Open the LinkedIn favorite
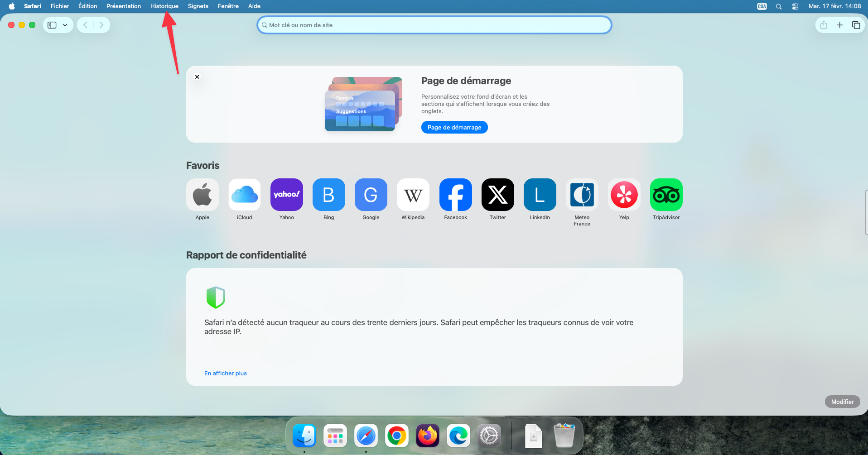The image size is (868, 455). [x=540, y=195]
